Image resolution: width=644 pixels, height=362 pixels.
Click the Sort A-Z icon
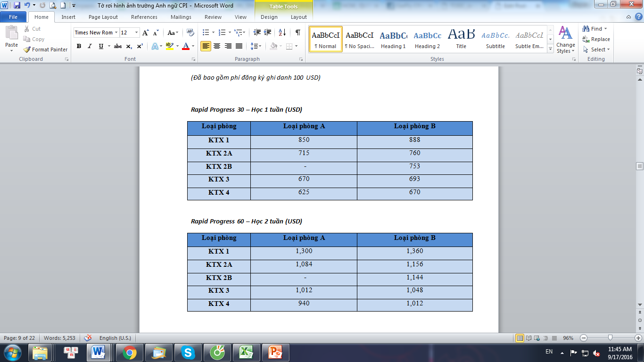tap(282, 33)
